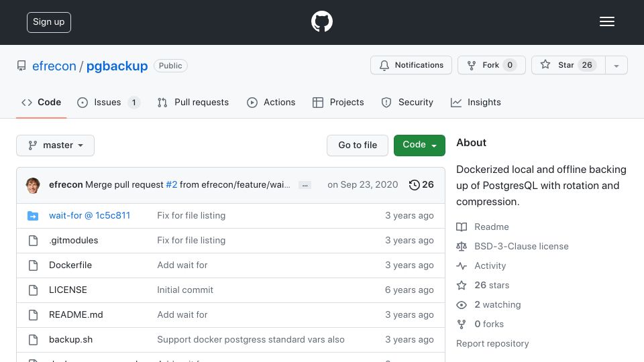Open the Security tab

(407, 102)
